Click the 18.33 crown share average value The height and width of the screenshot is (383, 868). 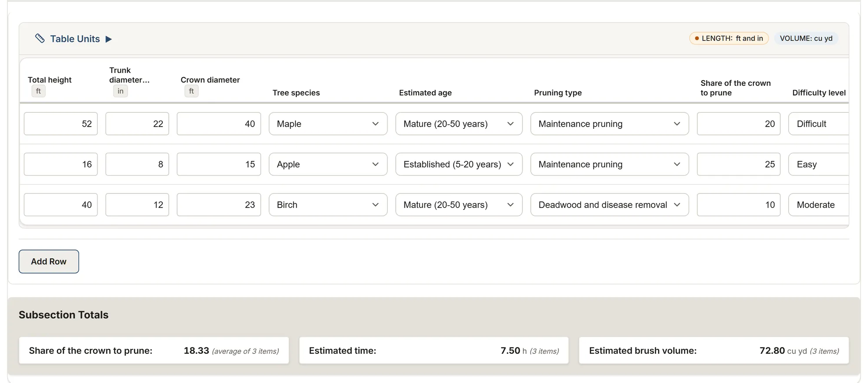[196, 350]
